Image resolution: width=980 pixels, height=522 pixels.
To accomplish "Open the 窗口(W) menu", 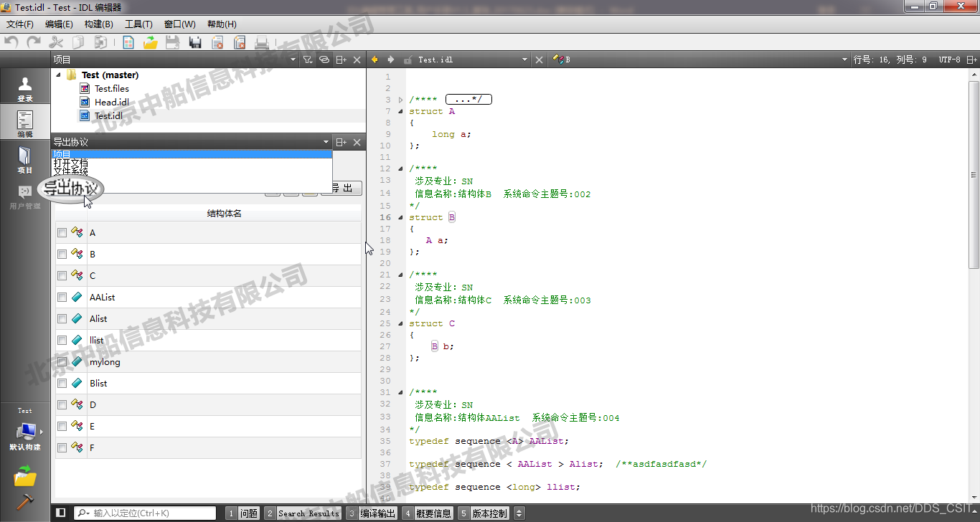I will coord(179,24).
